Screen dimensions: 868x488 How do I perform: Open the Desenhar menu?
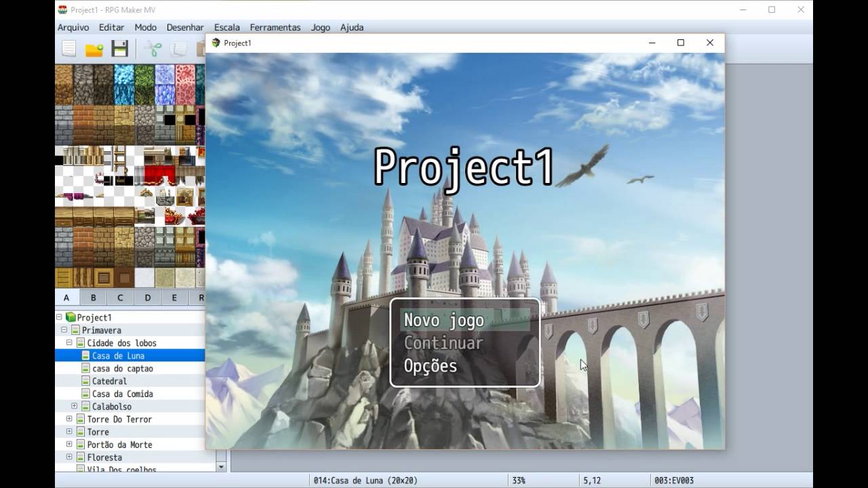tap(185, 27)
